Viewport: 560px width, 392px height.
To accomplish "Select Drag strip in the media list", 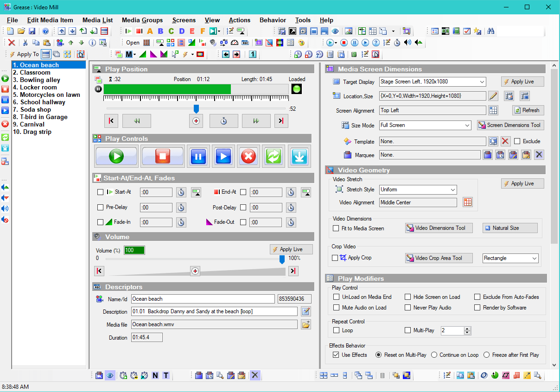I will coord(32,132).
